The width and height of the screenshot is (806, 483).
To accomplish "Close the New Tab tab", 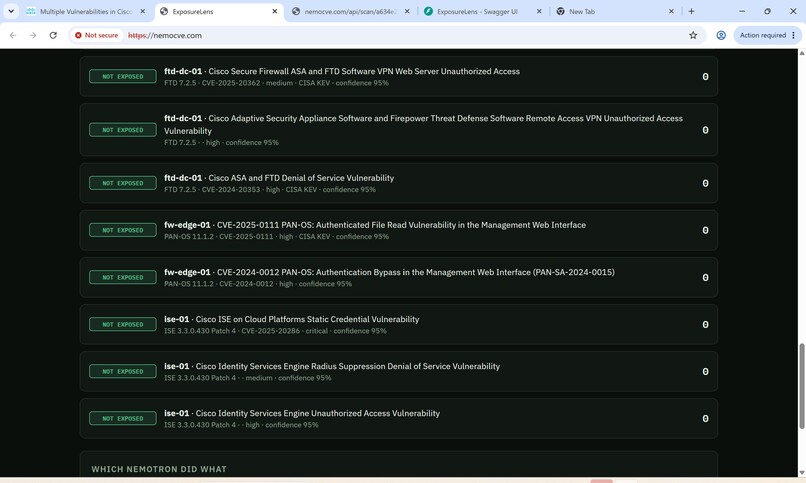I will (671, 11).
